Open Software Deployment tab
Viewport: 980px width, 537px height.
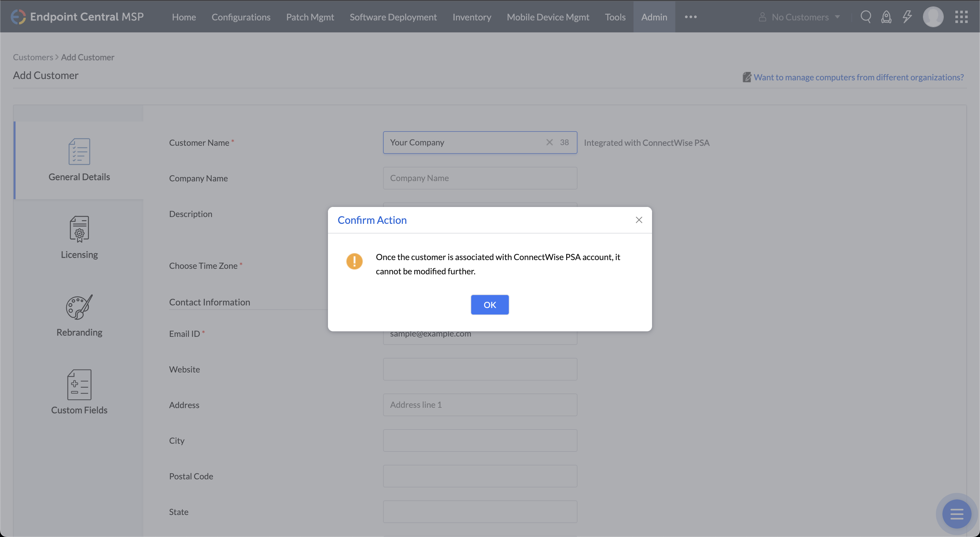393,17
